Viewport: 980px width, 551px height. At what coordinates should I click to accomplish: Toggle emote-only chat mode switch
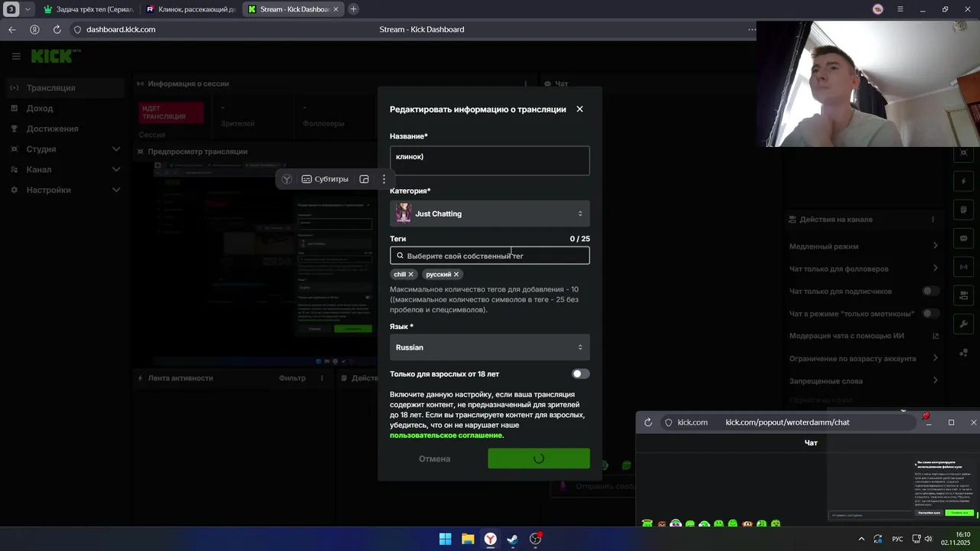931,313
